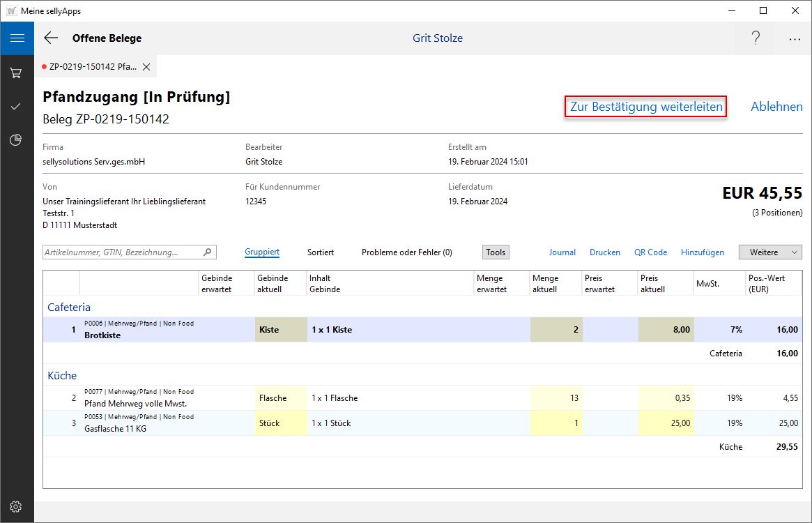
Task: Click the Ablehnen link
Action: point(776,107)
